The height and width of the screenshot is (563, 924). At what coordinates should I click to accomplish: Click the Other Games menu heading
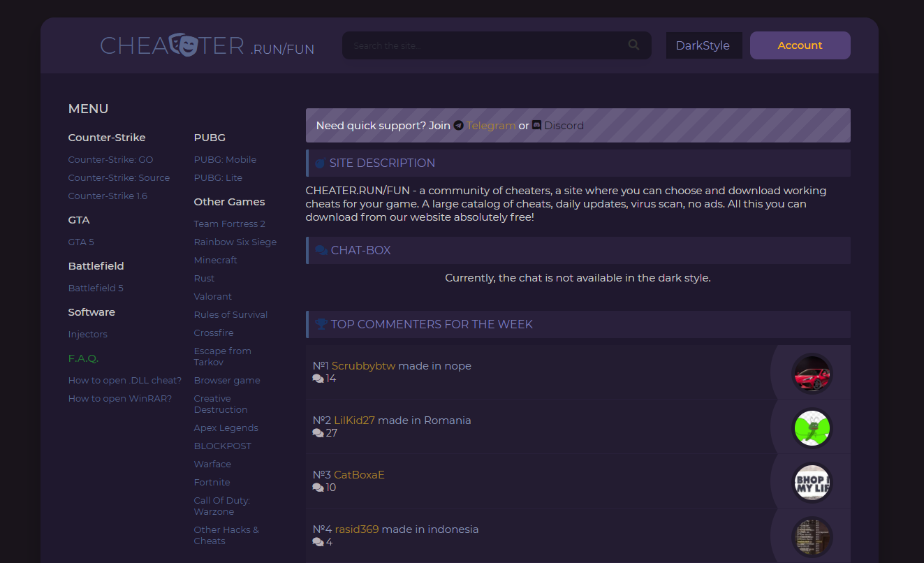(x=230, y=202)
